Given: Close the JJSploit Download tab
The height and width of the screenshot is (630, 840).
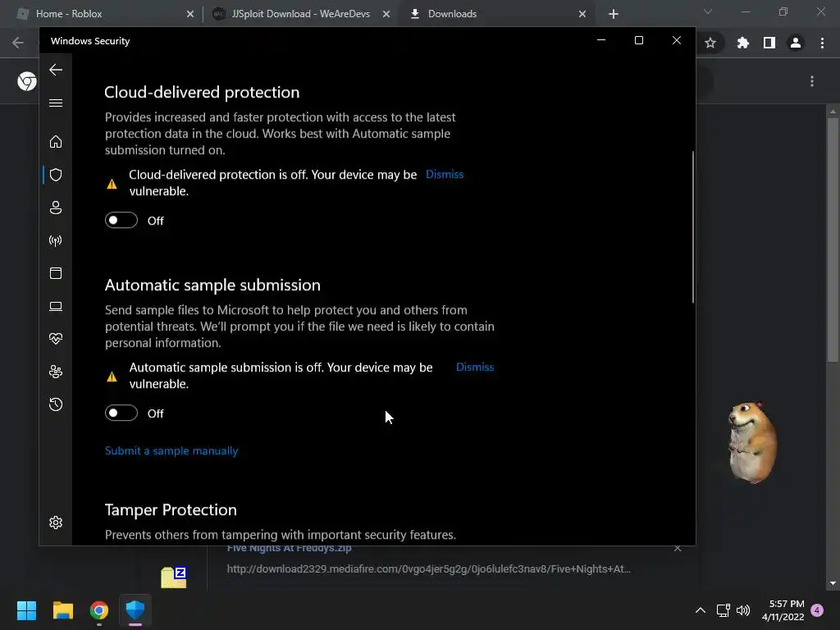Looking at the screenshot, I should (386, 14).
